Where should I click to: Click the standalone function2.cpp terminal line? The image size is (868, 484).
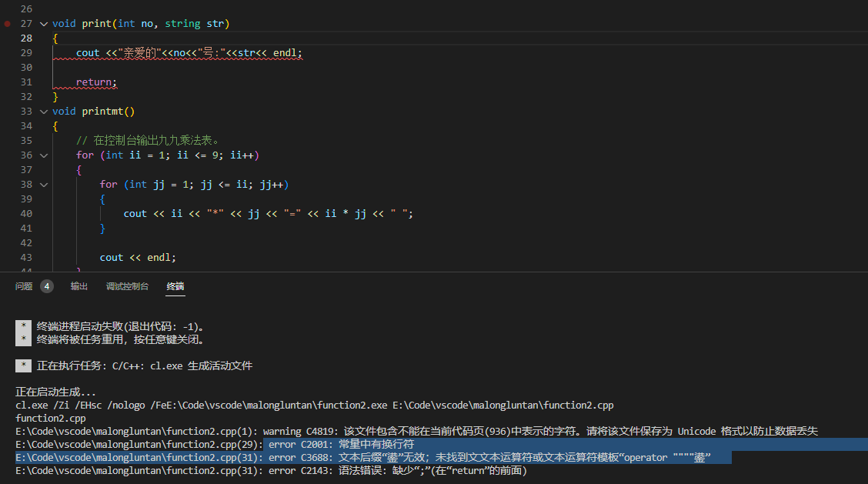click(x=50, y=418)
